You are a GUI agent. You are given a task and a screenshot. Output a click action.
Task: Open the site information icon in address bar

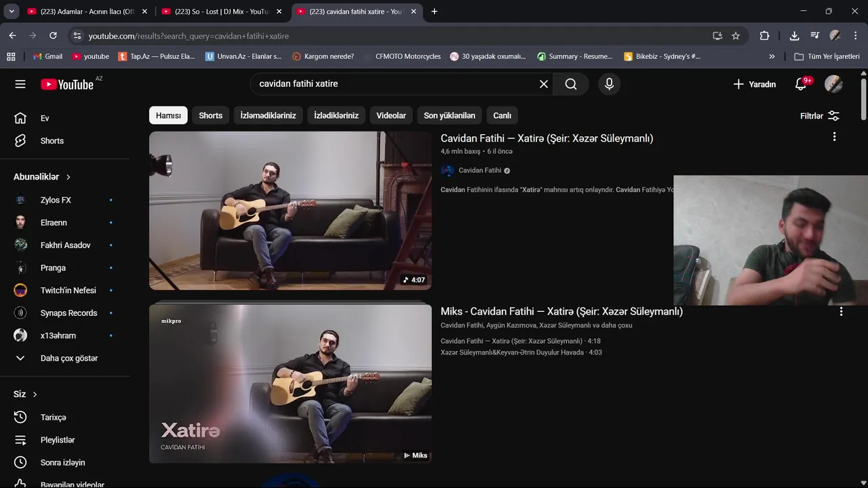pos(77,36)
